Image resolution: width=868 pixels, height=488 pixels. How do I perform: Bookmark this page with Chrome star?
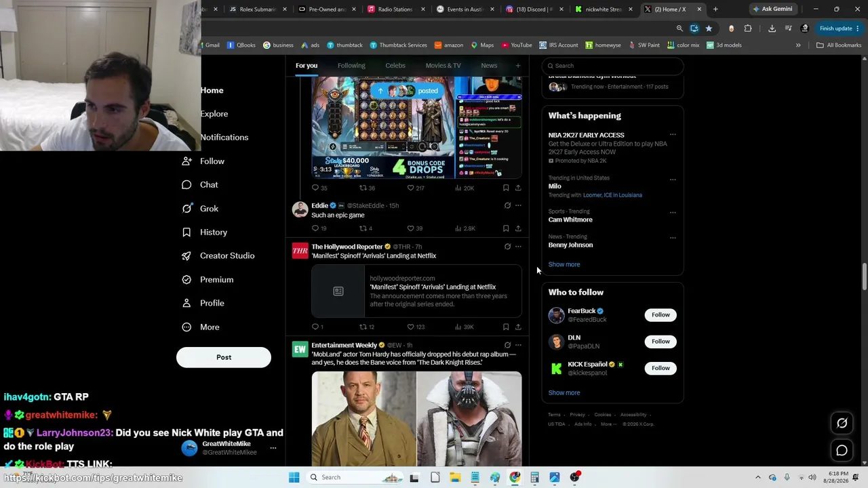pyautogui.click(x=709, y=28)
